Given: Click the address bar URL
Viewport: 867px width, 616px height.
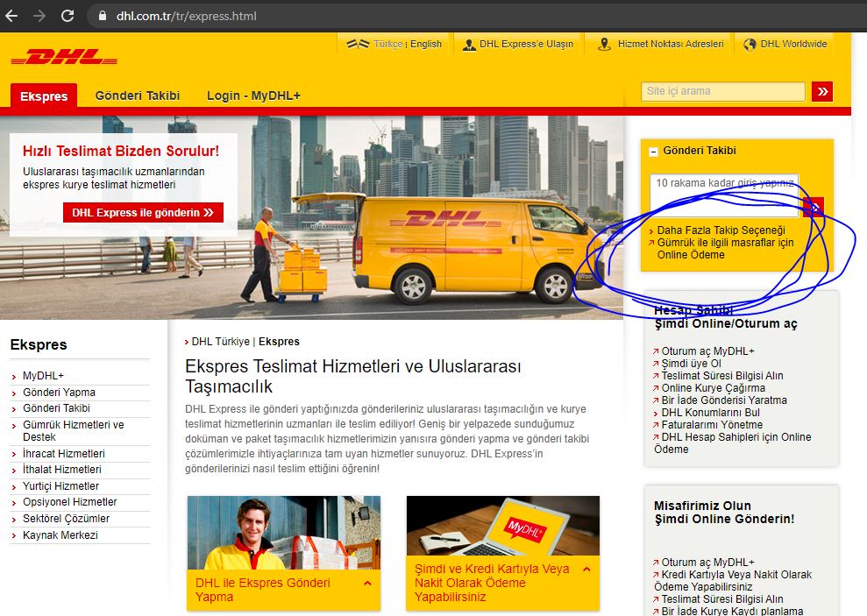Looking at the screenshot, I should [187, 16].
